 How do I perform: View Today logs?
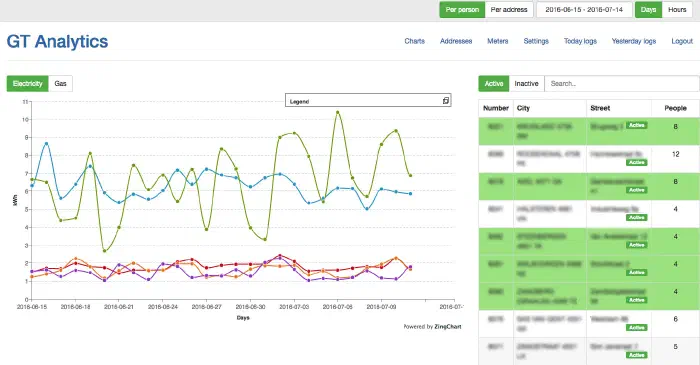[580, 41]
